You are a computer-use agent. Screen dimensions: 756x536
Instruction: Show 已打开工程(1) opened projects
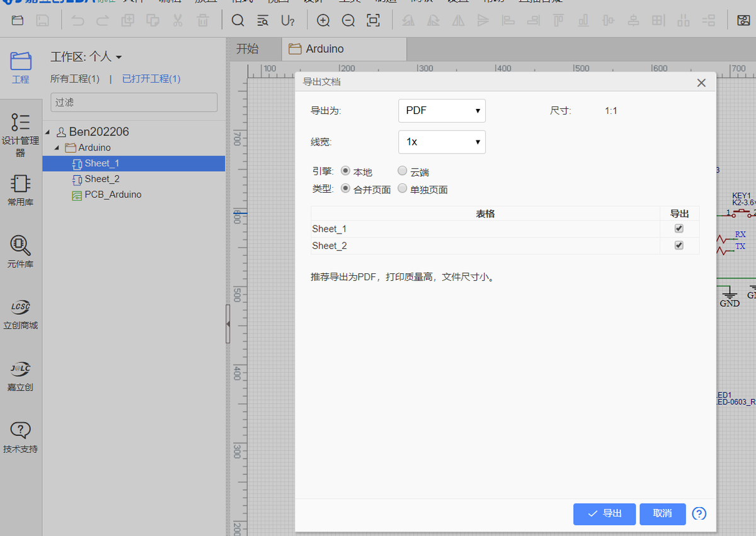click(x=151, y=79)
